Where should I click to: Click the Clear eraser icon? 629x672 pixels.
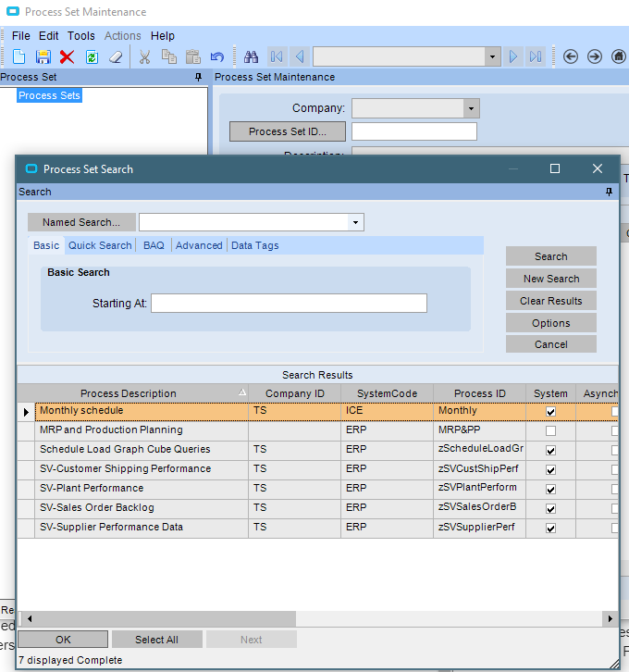tap(116, 56)
